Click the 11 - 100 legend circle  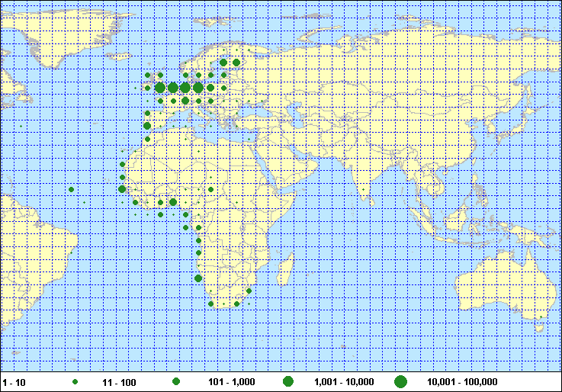pyautogui.click(x=75, y=381)
